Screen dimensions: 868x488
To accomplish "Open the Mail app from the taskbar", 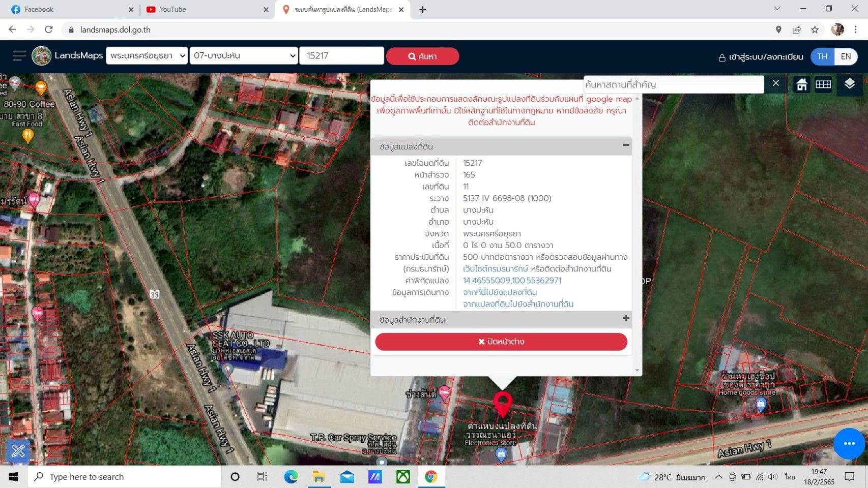I will tap(347, 477).
